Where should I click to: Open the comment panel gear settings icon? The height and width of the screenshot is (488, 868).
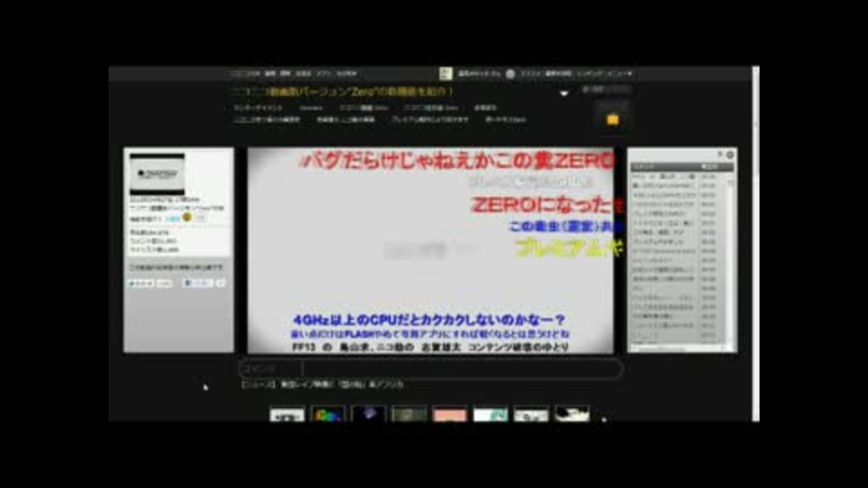(730, 155)
